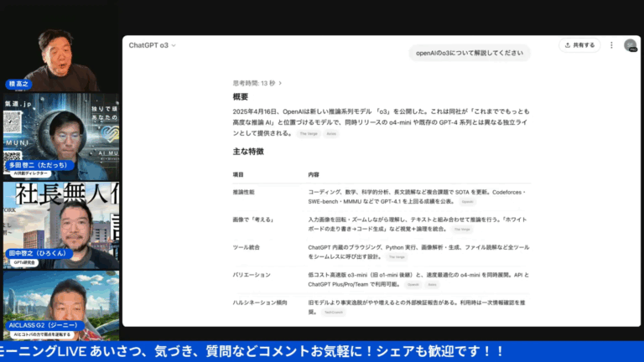Select the 田中啓之（ひろくん） video thumbnail

61,225
